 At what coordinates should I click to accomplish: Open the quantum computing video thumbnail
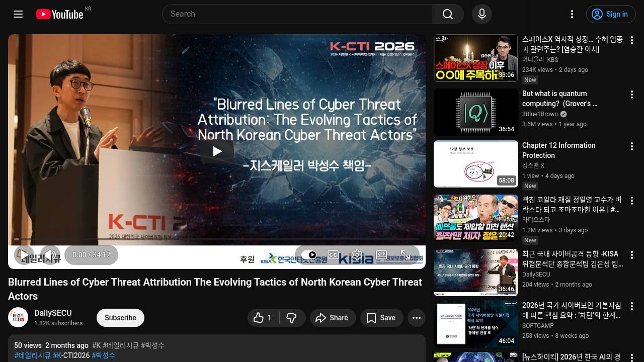[476, 112]
